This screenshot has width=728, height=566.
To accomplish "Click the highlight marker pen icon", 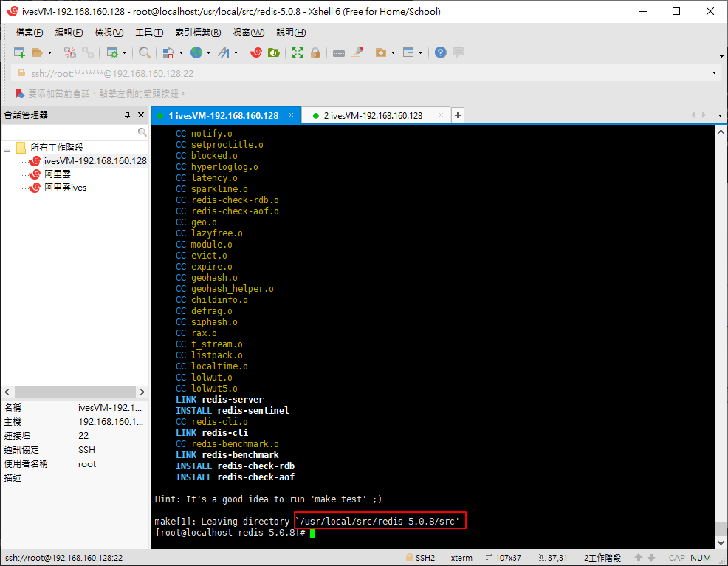I will [x=357, y=52].
